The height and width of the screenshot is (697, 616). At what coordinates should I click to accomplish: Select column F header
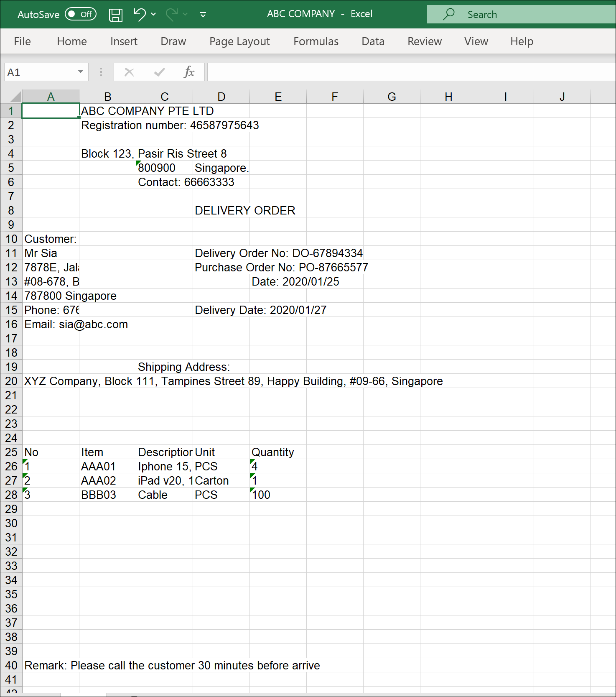pyautogui.click(x=335, y=97)
